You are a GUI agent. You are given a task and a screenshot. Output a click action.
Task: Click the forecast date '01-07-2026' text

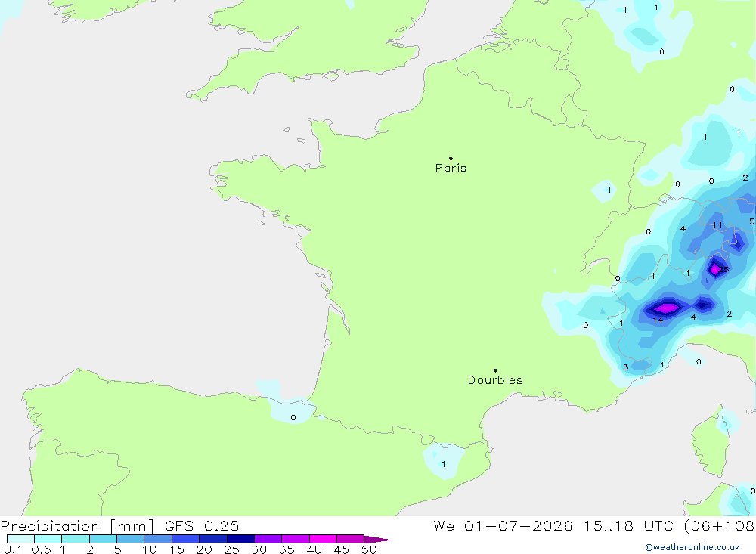519,526
